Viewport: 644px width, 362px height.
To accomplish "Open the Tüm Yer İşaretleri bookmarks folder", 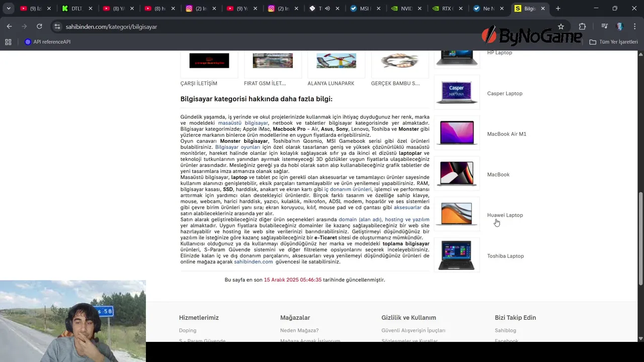I will [613, 42].
